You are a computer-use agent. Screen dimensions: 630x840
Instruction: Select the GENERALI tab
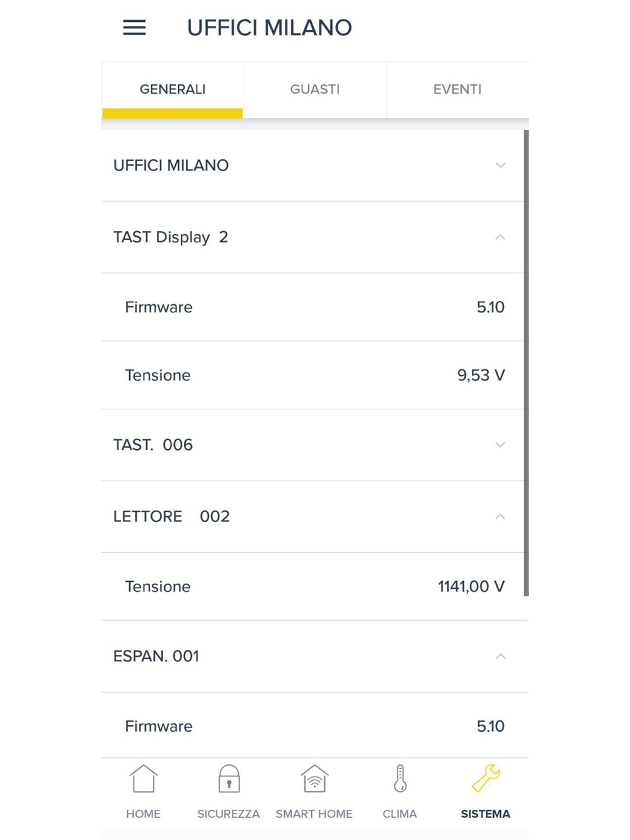pyautogui.click(x=173, y=89)
